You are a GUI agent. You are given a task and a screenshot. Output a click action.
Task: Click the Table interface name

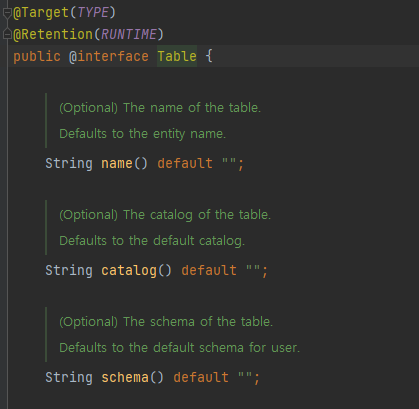pyautogui.click(x=177, y=56)
